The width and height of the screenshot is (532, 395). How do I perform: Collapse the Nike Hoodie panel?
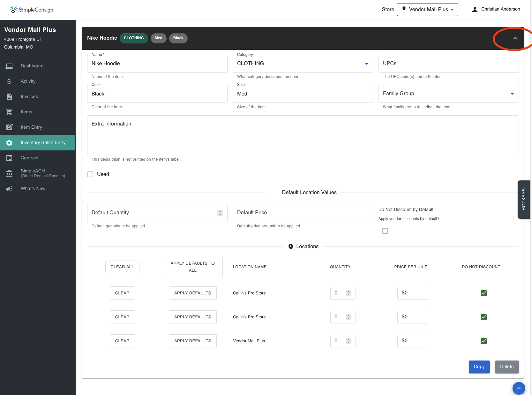[x=515, y=38]
